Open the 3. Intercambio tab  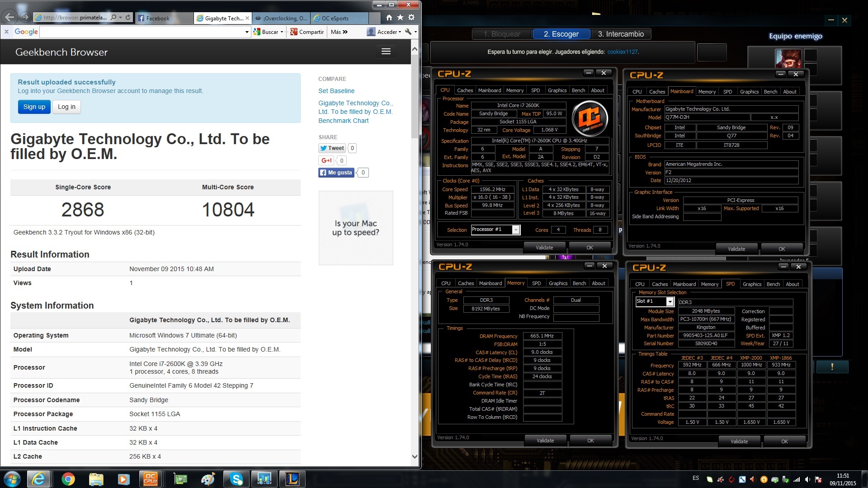pyautogui.click(x=621, y=34)
